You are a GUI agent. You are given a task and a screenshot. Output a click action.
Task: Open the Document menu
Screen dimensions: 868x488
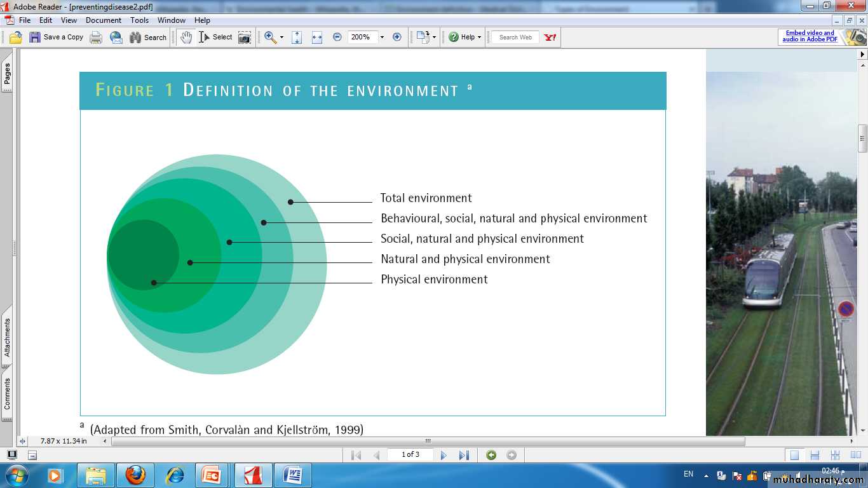click(104, 20)
